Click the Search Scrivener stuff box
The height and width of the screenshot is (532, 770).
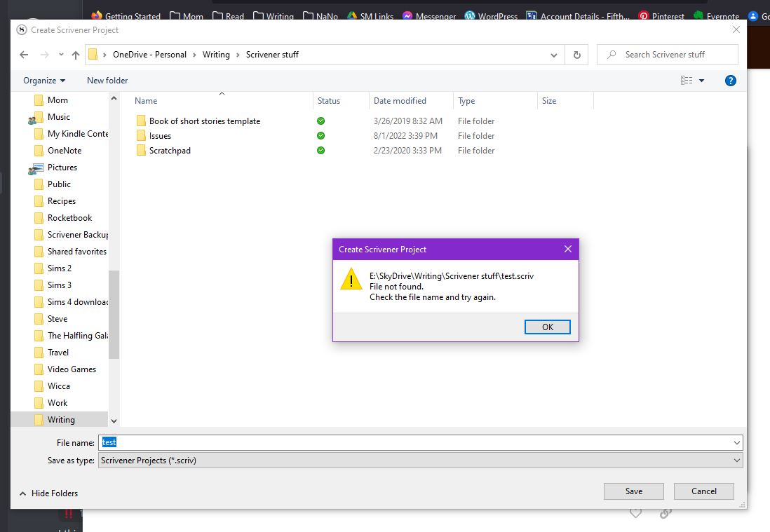(668, 55)
